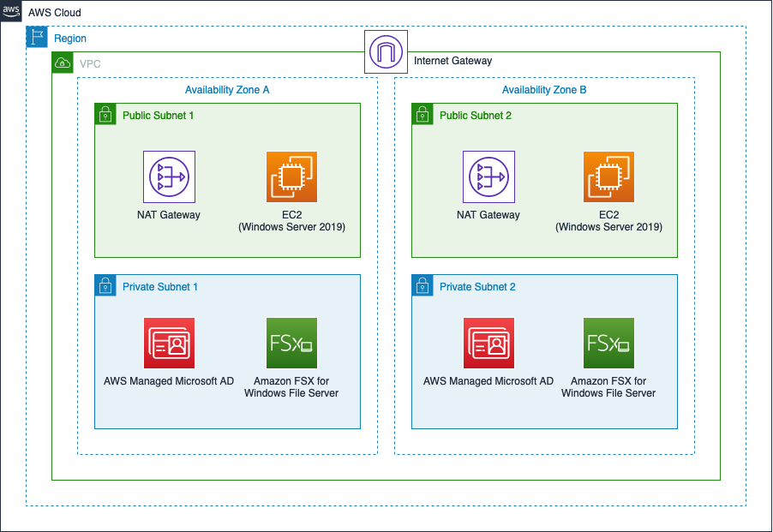Select the Private Subnet 1 label text
773x532 pixels.
click(x=160, y=287)
